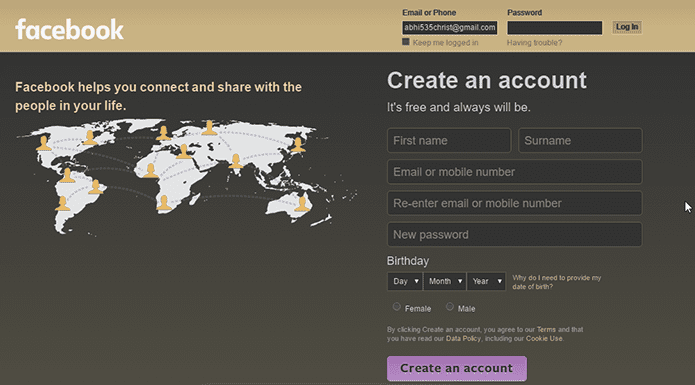Open the Year dropdown
The image size is (695, 385).
[486, 281]
